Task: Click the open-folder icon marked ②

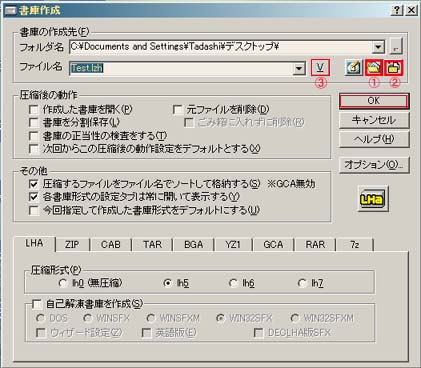Action: [394, 68]
